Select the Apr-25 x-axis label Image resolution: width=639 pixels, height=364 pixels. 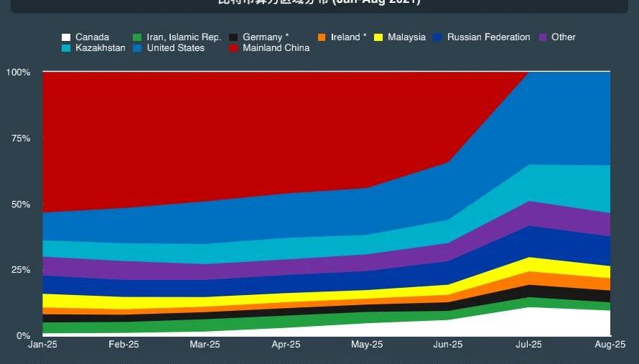[x=286, y=345]
